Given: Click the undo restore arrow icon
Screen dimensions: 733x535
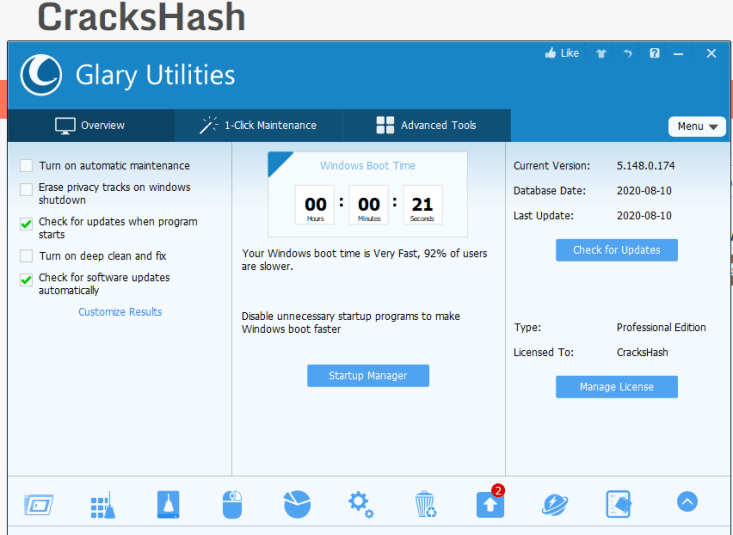Looking at the screenshot, I should (x=628, y=54).
